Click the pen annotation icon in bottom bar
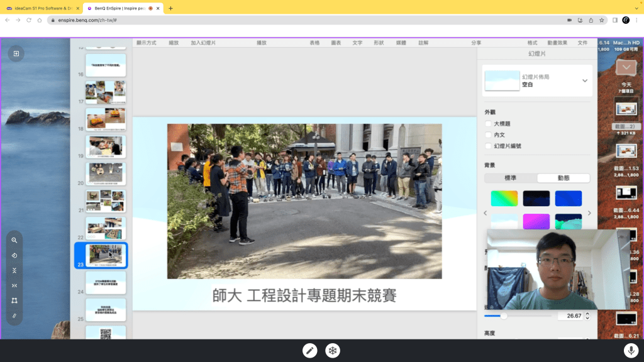This screenshot has width=644, height=362. (x=309, y=351)
